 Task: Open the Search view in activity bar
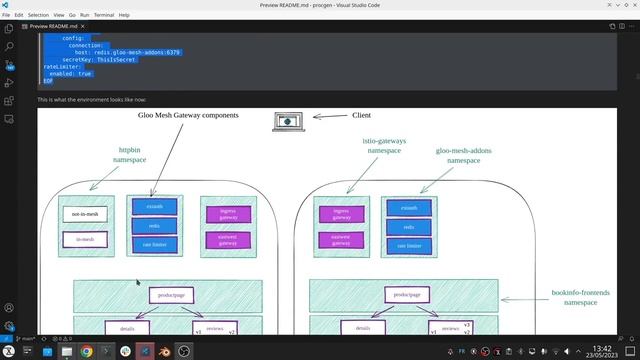(x=9, y=47)
